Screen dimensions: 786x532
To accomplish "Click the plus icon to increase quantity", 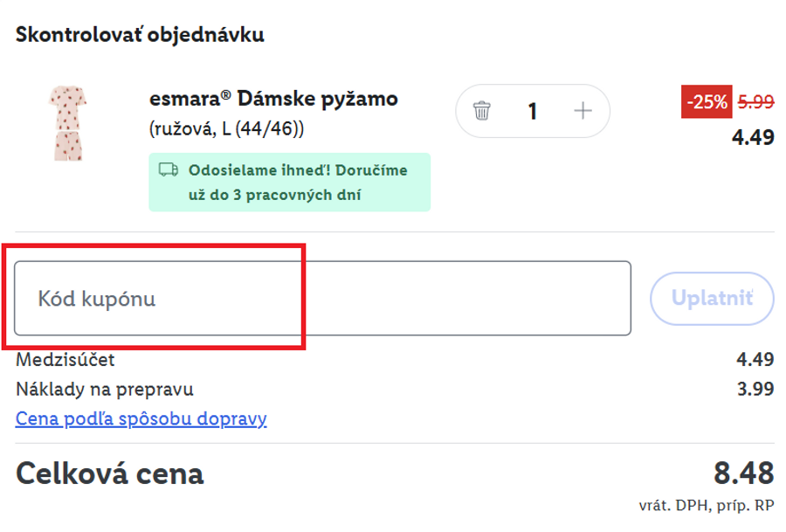I will click(x=583, y=110).
